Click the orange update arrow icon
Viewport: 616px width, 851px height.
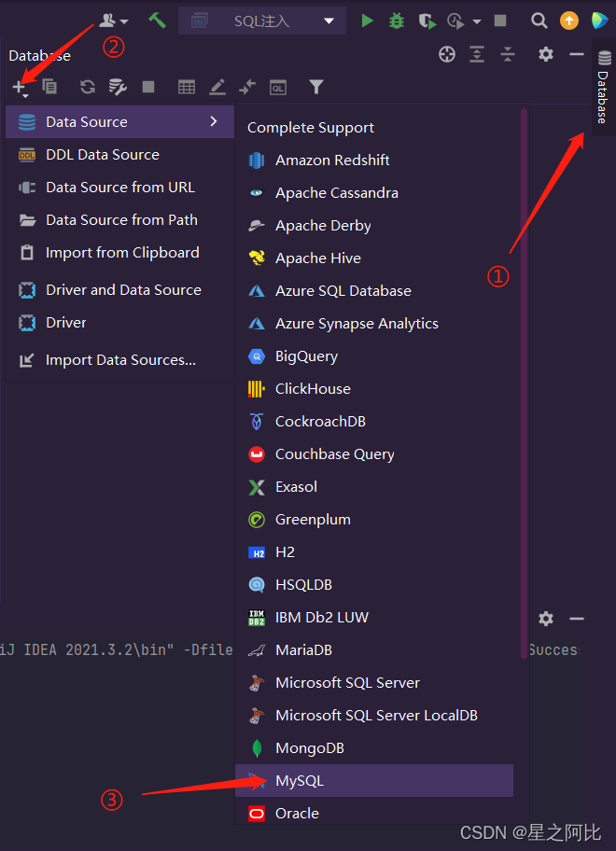coord(568,21)
